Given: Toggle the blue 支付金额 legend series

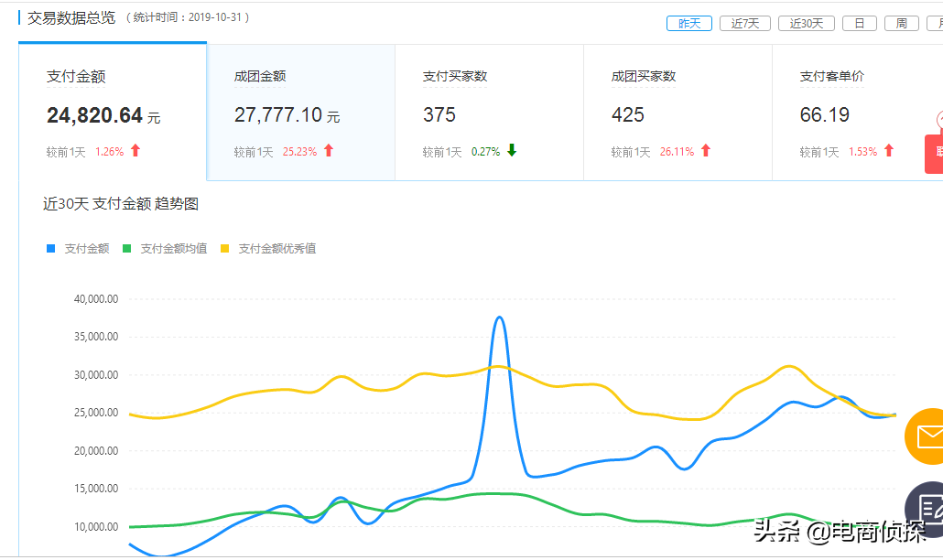Looking at the screenshot, I should [78, 249].
